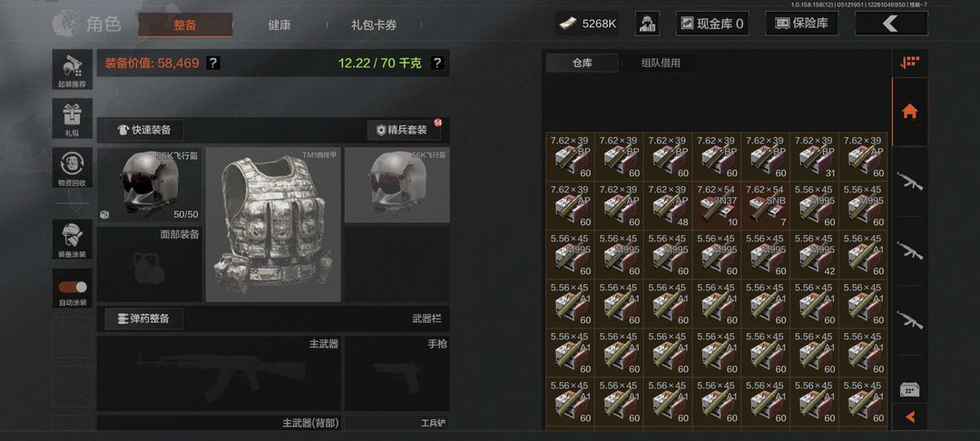Click the question mark beside weight 12.22/70
Image resolution: width=980 pixels, height=441 pixels.
click(x=436, y=64)
